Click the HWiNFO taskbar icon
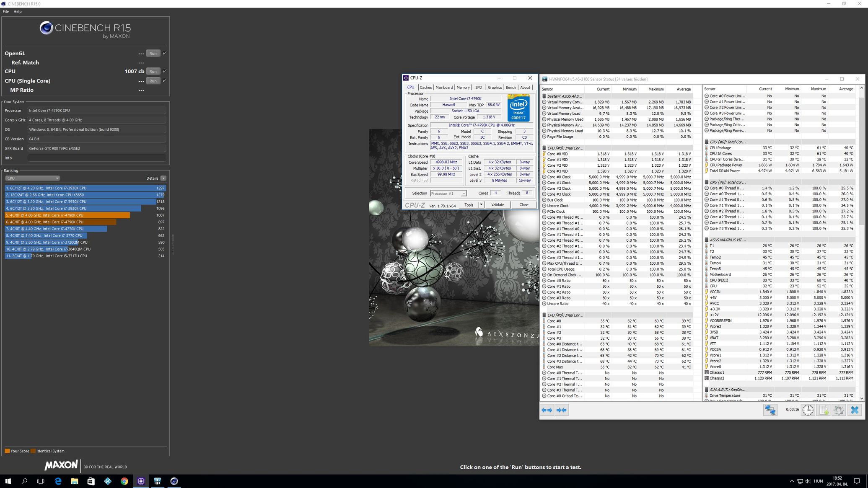This screenshot has height=488, width=868. click(x=158, y=481)
